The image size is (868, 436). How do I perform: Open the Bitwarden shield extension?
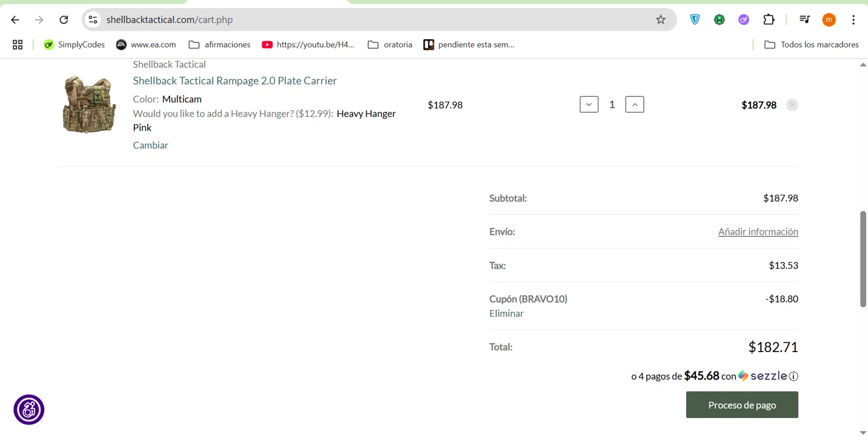pos(695,20)
